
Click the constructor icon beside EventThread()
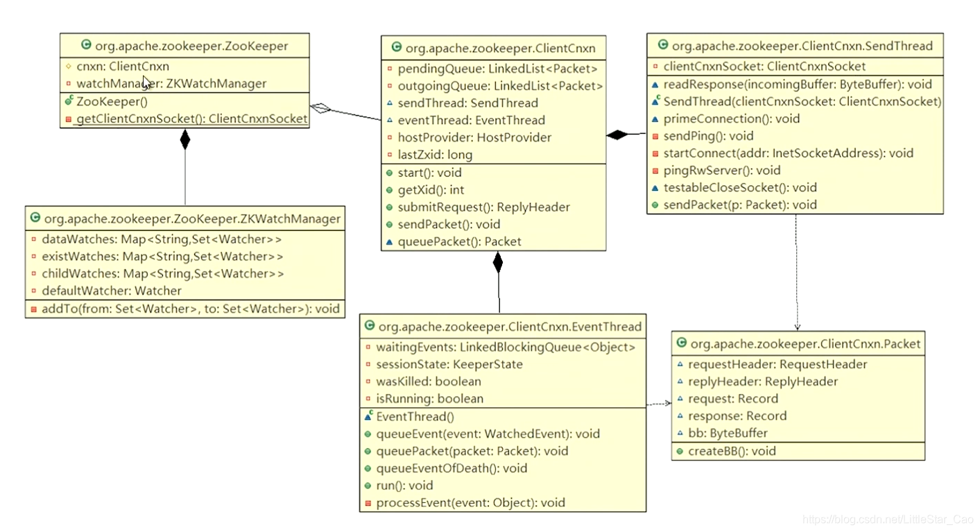[x=368, y=417]
